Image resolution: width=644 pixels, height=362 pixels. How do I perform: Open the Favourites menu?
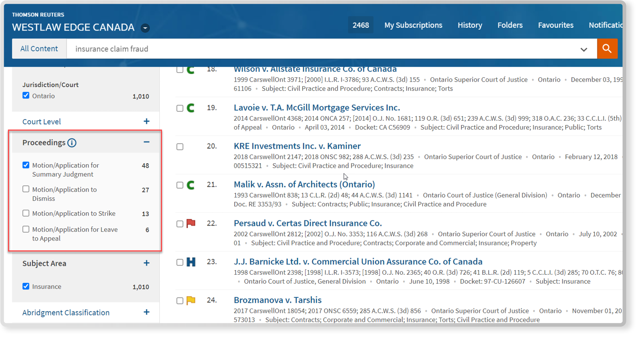pyautogui.click(x=555, y=25)
